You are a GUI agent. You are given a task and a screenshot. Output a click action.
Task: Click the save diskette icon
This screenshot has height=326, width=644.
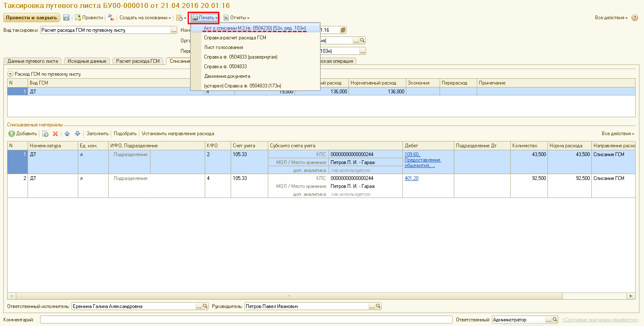point(66,18)
